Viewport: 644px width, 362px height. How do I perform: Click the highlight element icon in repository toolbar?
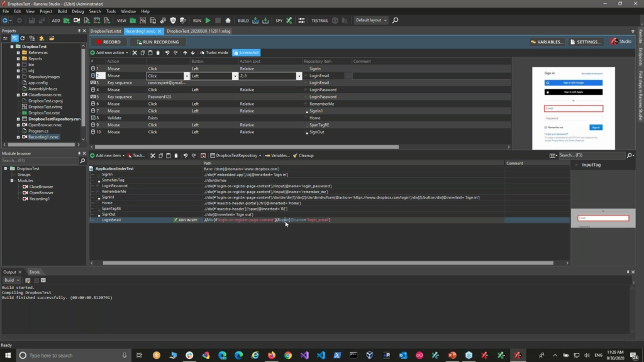click(203, 156)
